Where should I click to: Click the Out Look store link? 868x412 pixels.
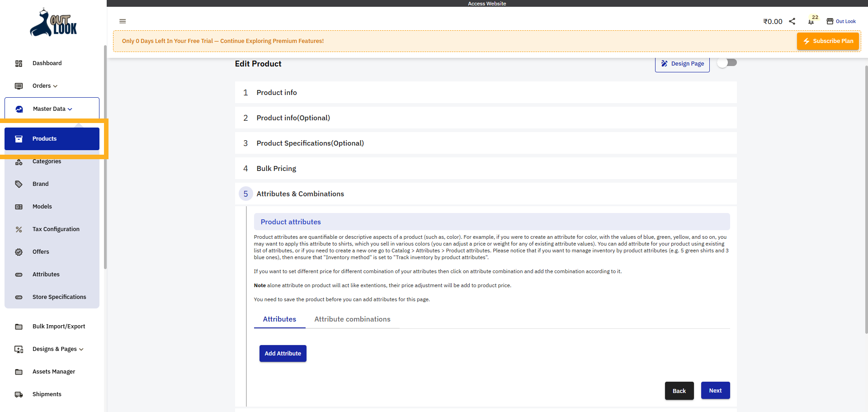845,21
